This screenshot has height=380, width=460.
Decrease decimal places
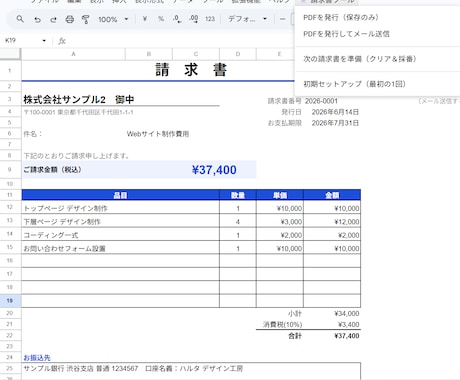177,19
